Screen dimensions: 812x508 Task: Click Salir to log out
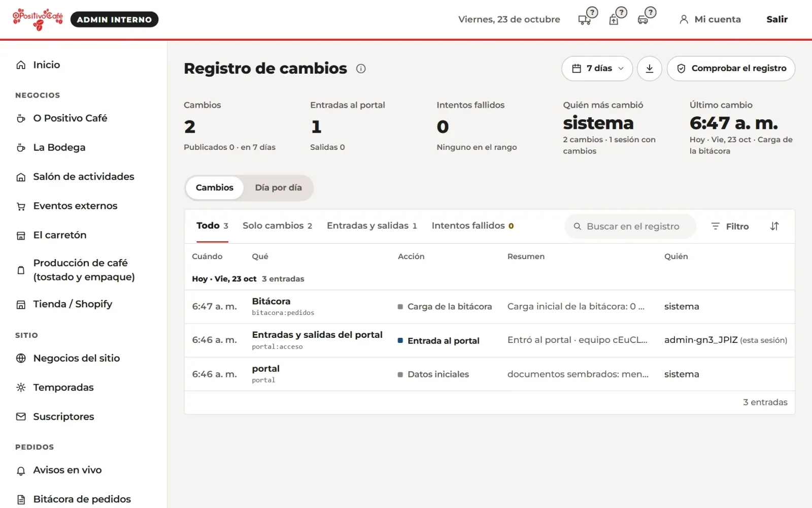pyautogui.click(x=777, y=19)
